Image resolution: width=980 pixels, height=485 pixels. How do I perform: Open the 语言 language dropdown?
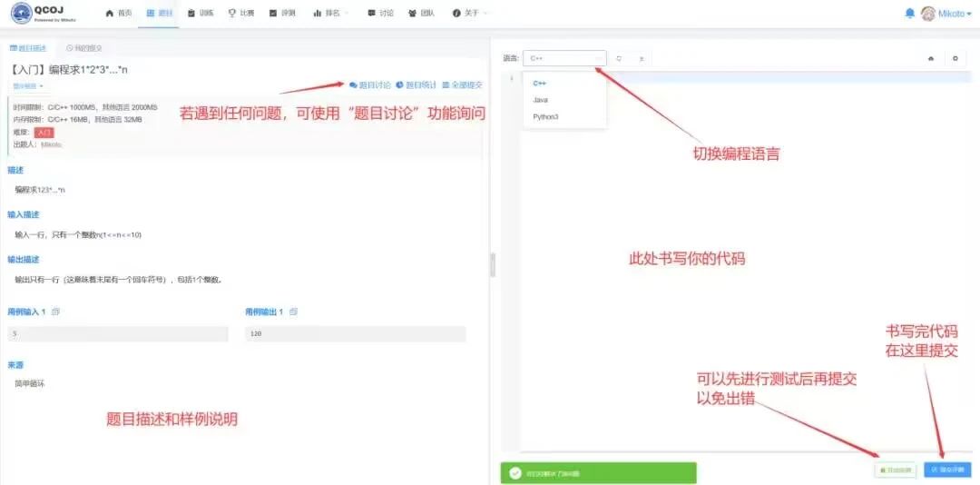[563, 58]
